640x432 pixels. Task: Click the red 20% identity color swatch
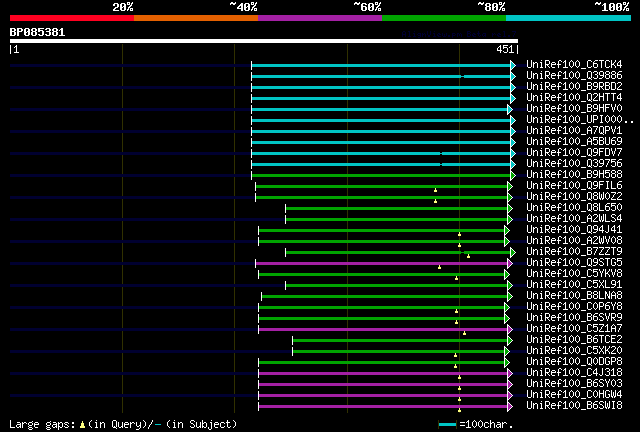coord(72,18)
